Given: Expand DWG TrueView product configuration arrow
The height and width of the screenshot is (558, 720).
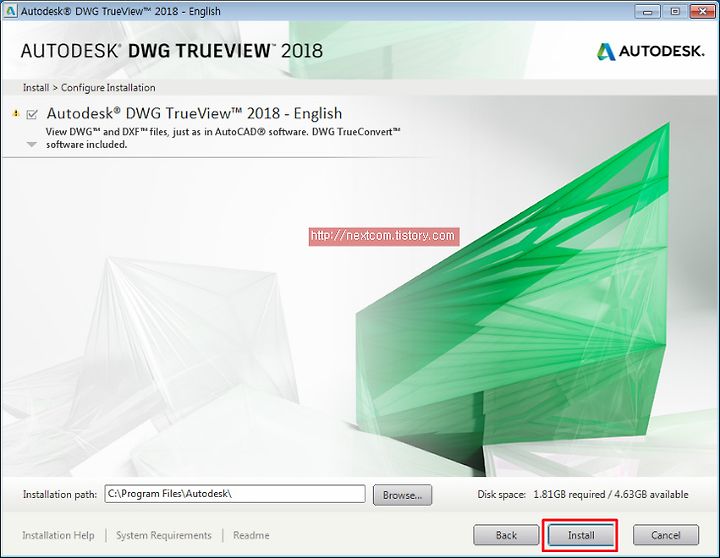Looking at the screenshot, I should pyautogui.click(x=31, y=145).
